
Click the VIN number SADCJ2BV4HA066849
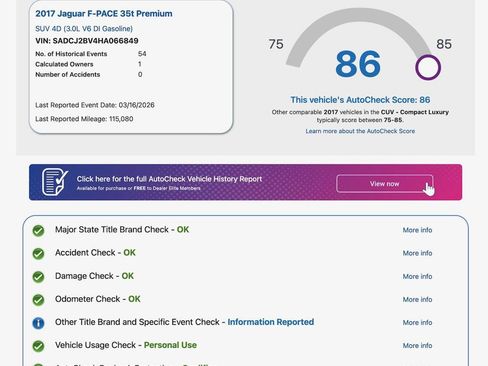click(96, 41)
